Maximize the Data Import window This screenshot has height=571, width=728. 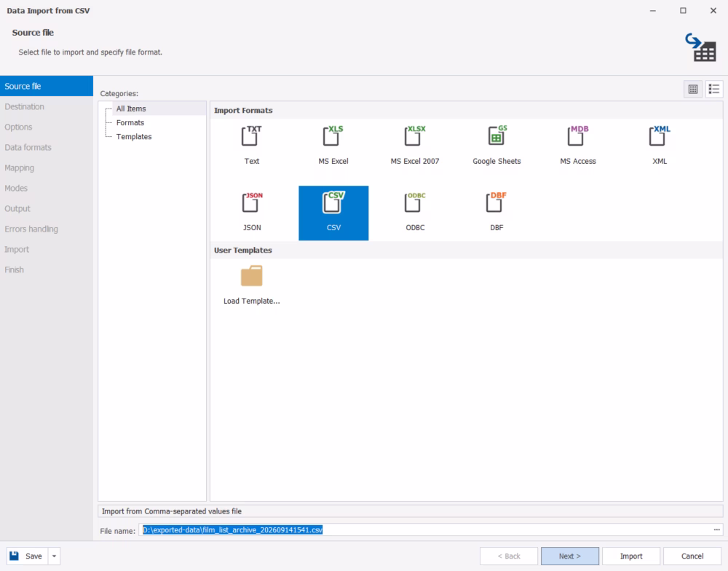click(x=683, y=10)
